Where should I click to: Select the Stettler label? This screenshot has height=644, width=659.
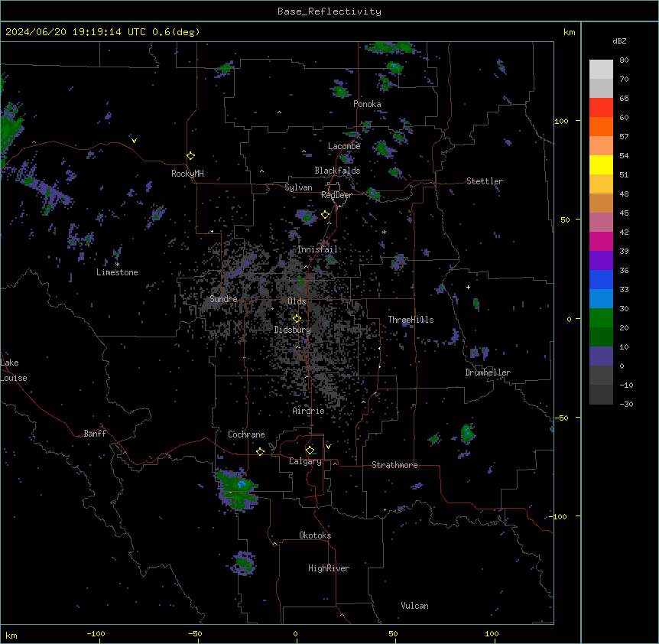(x=485, y=181)
